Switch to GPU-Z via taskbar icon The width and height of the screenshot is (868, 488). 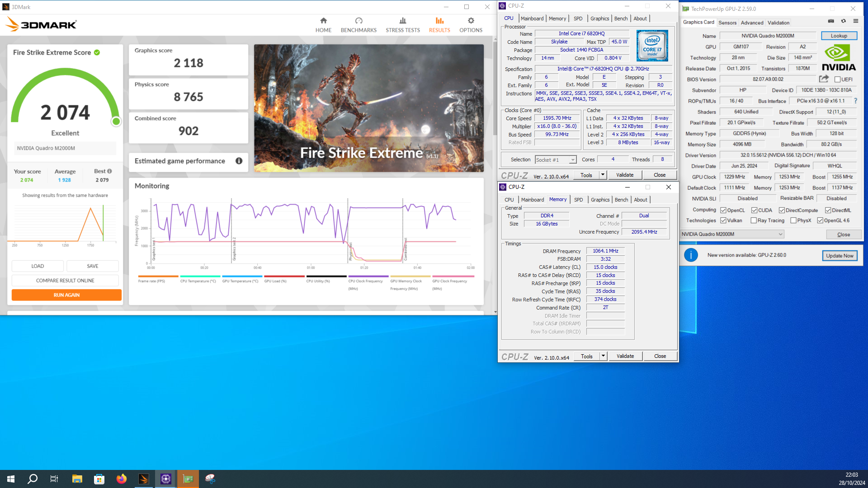(x=188, y=479)
